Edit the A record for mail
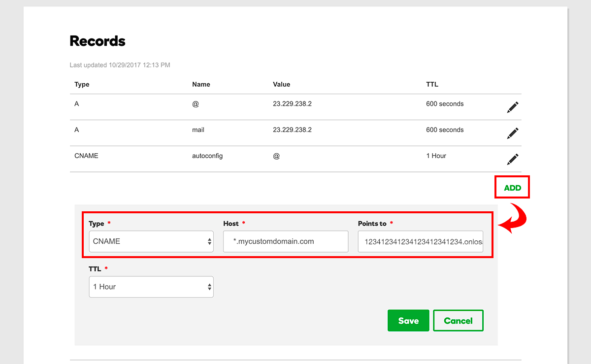Image resolution: width=591 pixels, height=364 pixels. [x=512, y=133]
